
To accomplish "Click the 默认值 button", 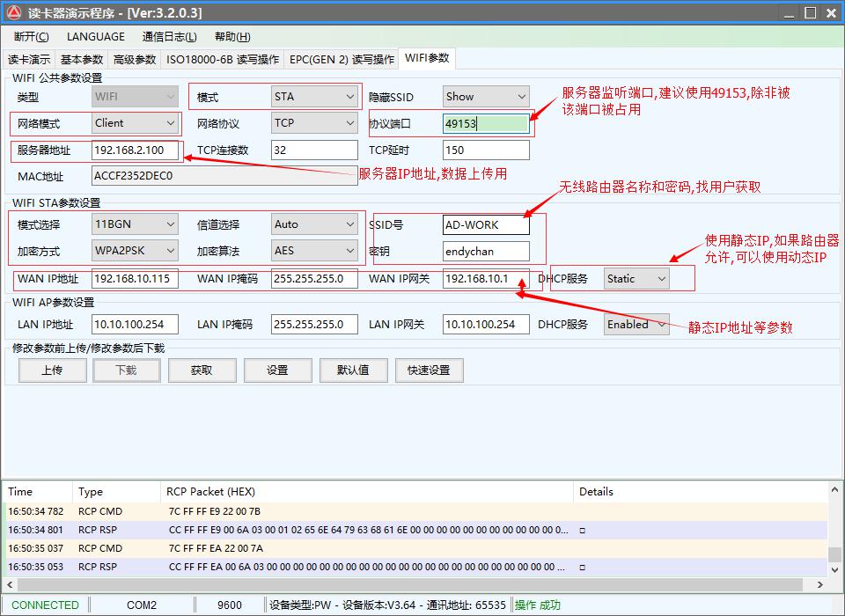I will click(353, 370).
